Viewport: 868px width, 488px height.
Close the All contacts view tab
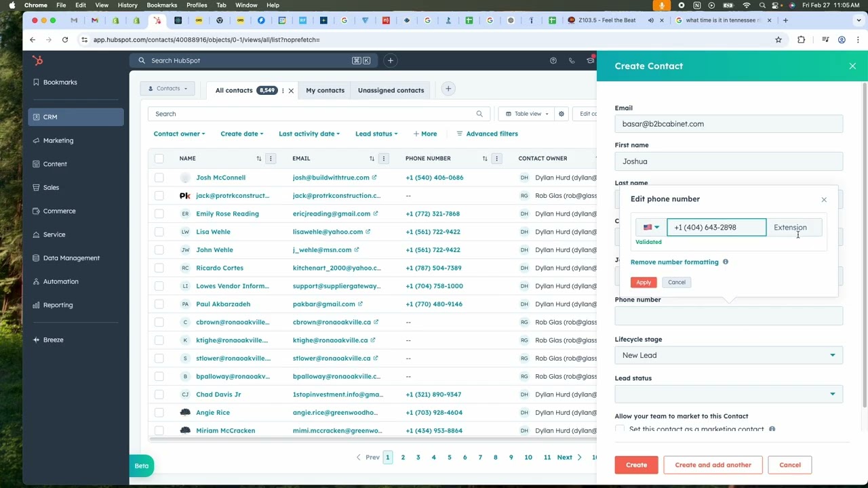click(291, 90)
